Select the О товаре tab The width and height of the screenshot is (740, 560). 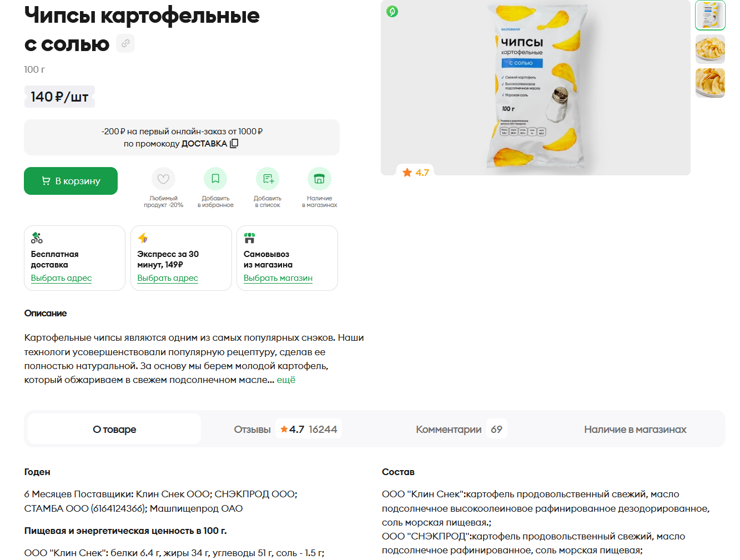[x=114, y=429]
